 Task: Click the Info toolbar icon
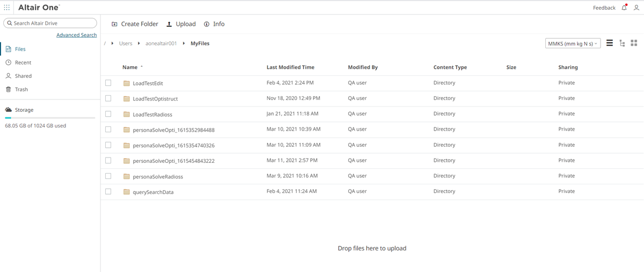click(x=207, y=24)
